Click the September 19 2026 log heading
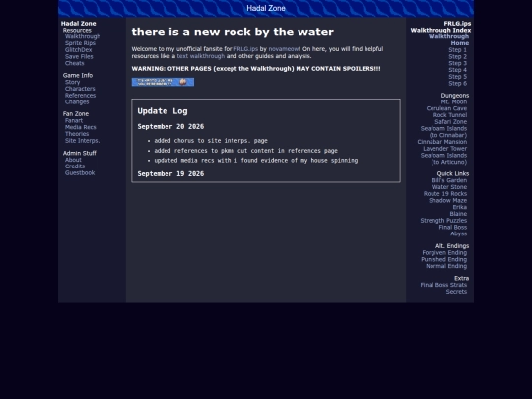The height and width of the screenshot is (399, 532). click(170, 174)
